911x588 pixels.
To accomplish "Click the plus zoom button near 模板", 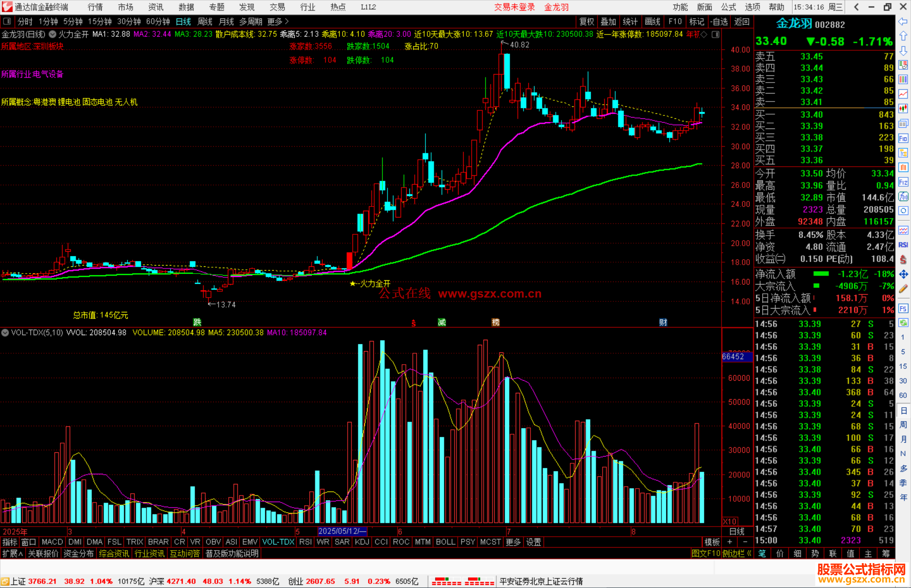I will [x=730, y=542].
